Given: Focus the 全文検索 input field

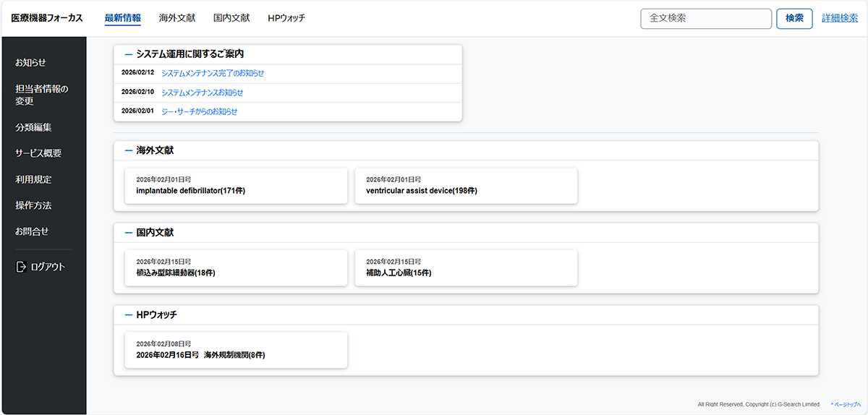Looking at the screenshot, I should coord(705,19).
